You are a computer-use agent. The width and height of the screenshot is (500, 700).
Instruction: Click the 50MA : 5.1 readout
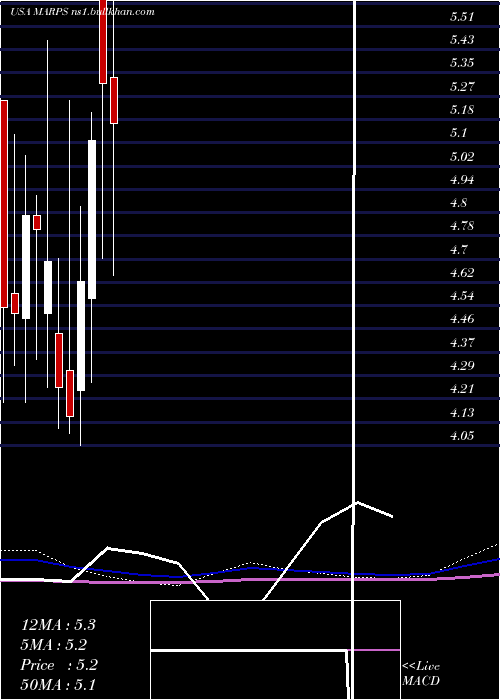pos(58,684)
